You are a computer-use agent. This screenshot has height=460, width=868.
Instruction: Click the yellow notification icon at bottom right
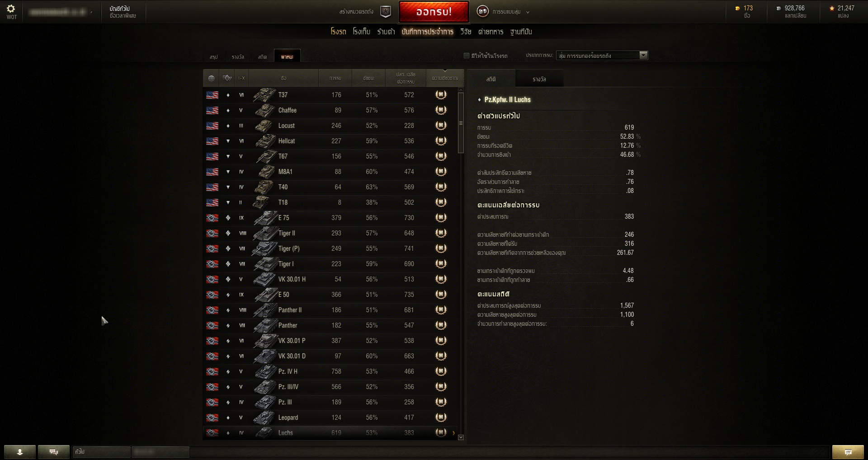click(848, 451)
